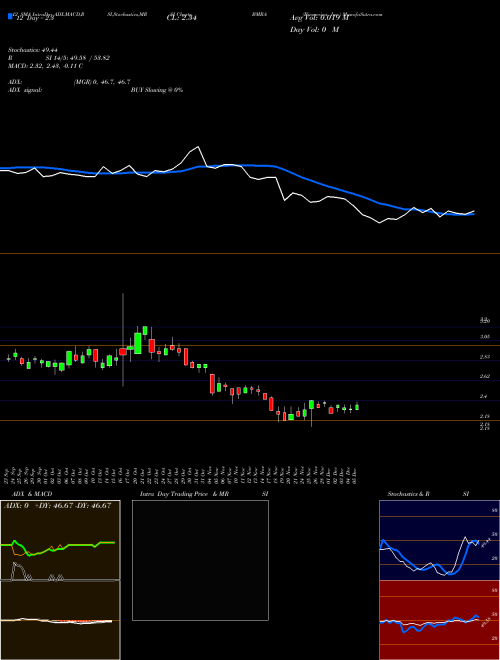Click the 'Stochastics: 49.44' readout
Viewport: 500px width, 660px height.
pyautogui.click(x=32, y=50)
